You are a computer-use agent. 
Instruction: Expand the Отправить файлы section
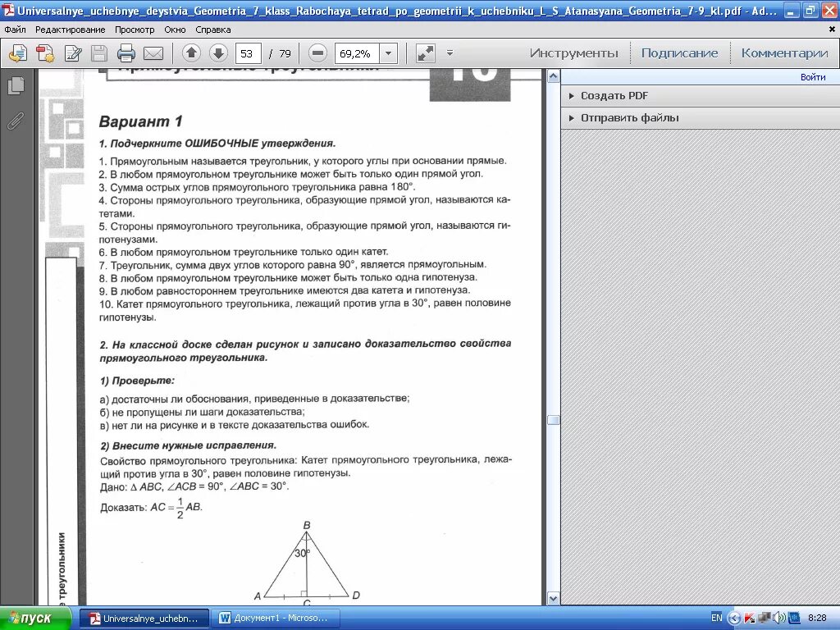(x=629, y=118)
